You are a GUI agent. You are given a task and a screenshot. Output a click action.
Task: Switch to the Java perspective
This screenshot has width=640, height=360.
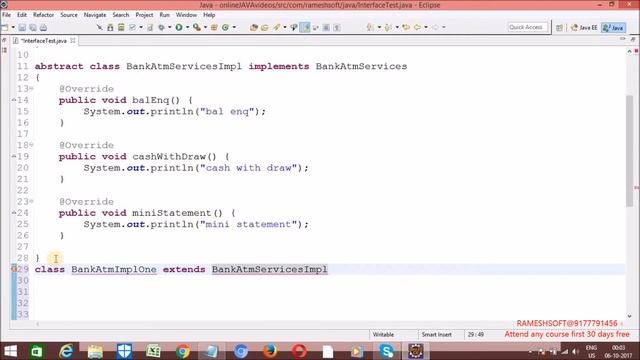613,27
